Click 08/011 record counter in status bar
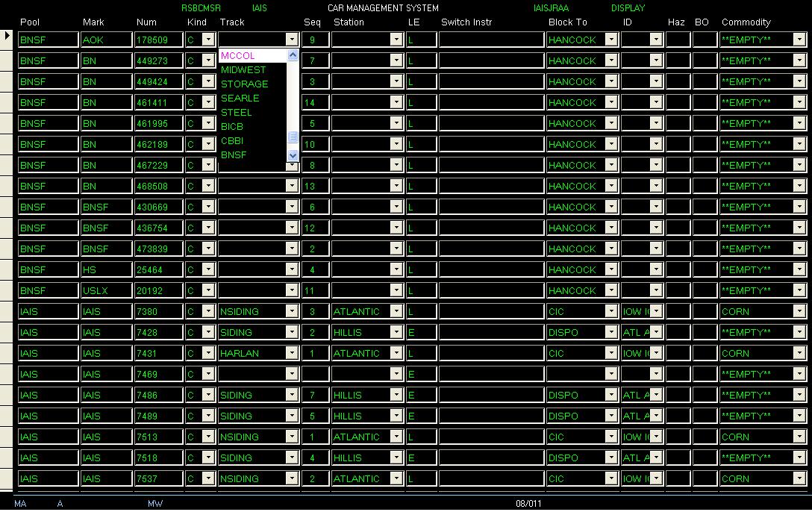 pos(528,503)
